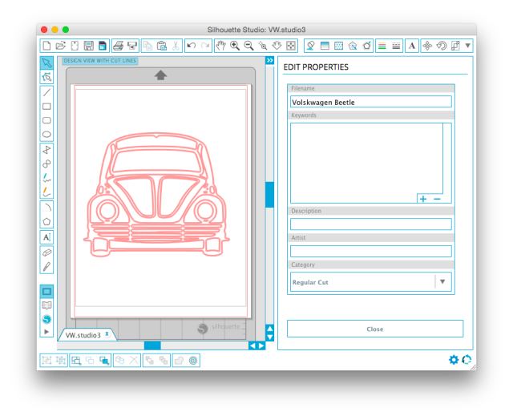The width and height of the screenshot is (513, 420).
Task: Click the Zoom In magnifier icon
Action: pyautogui.click(x=235, y=46)
